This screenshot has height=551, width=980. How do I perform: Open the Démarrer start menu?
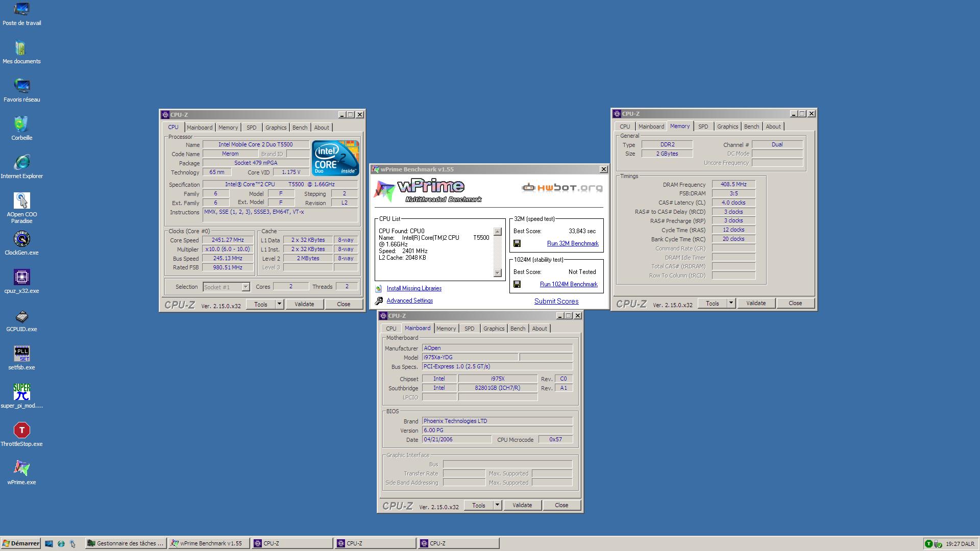(21, 544)
